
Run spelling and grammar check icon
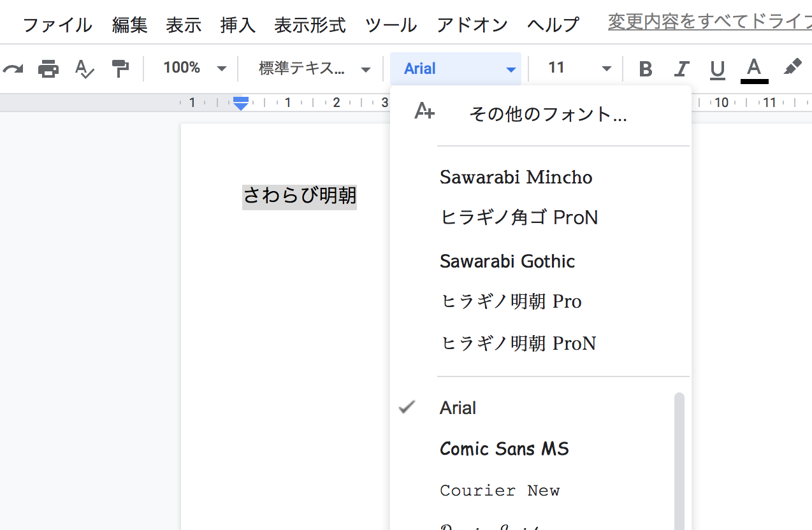point(84,68)
